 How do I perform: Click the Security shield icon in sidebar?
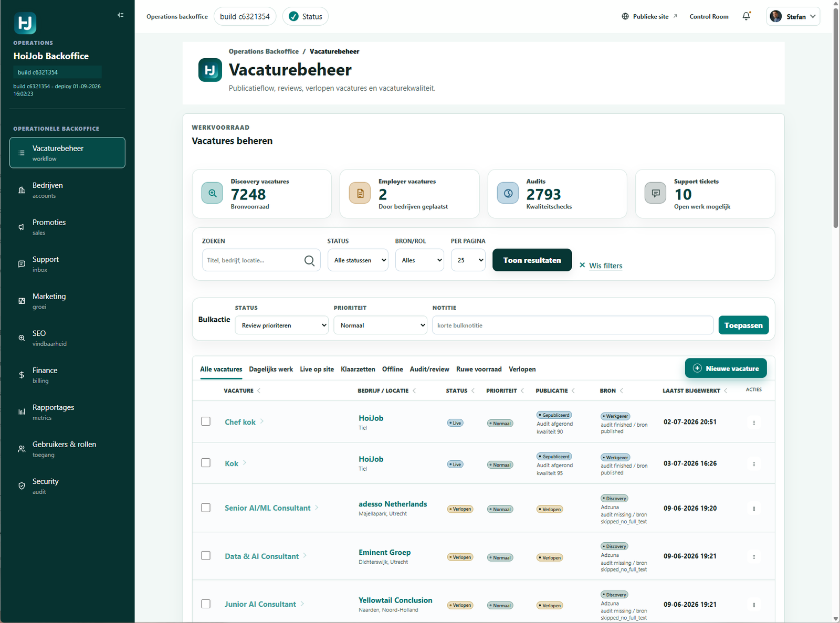pos(22,486)
